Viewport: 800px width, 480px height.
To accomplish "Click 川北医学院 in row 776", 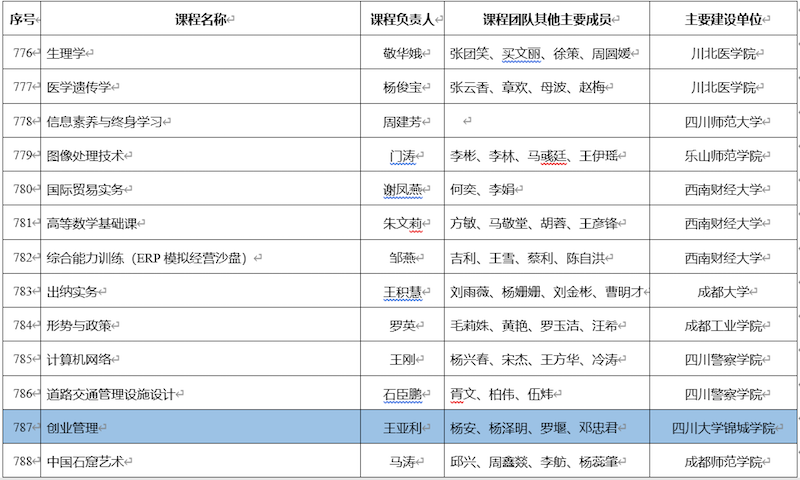I will click(723, 53).
